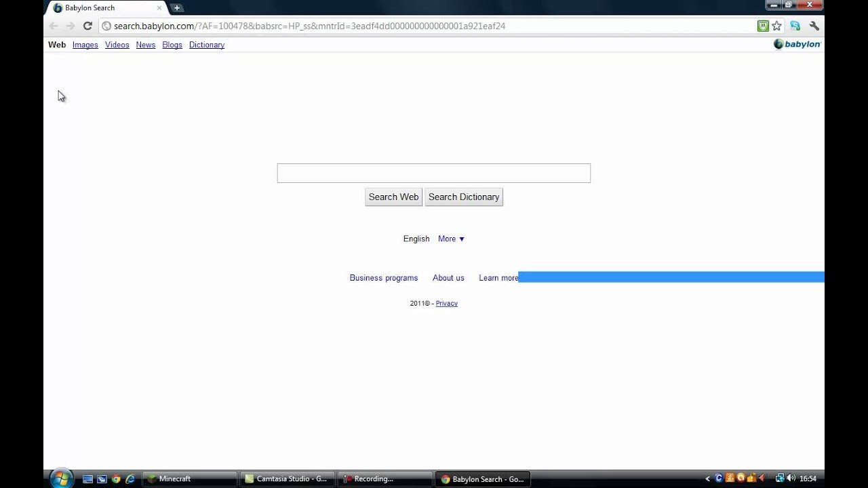868x488 pixels.
Task: Click the yellow padlock tray icon
Action: pos(751,479)
